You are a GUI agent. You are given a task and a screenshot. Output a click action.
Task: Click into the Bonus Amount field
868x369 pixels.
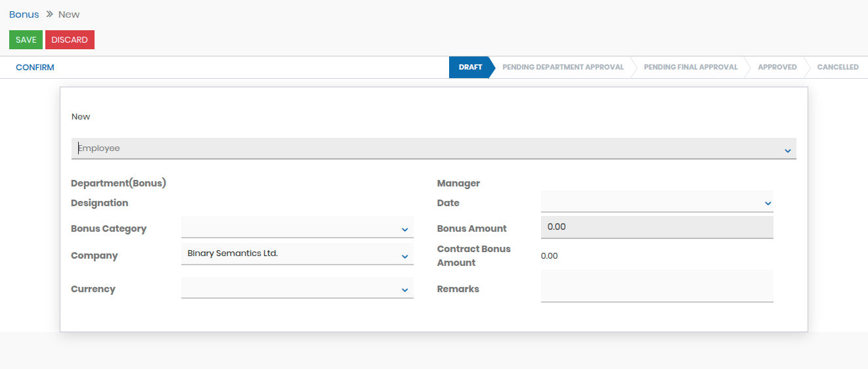657,227
